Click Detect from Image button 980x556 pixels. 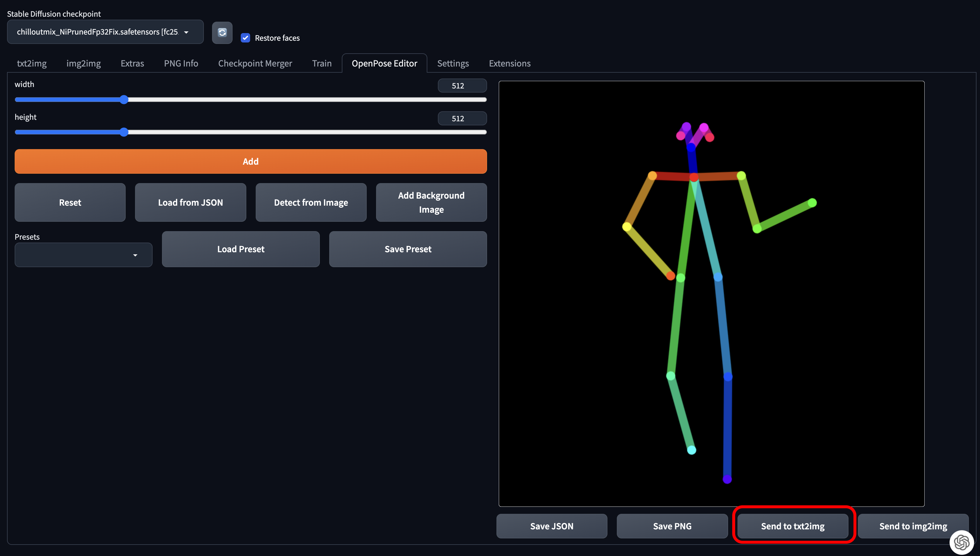click(x=311, y=202)
